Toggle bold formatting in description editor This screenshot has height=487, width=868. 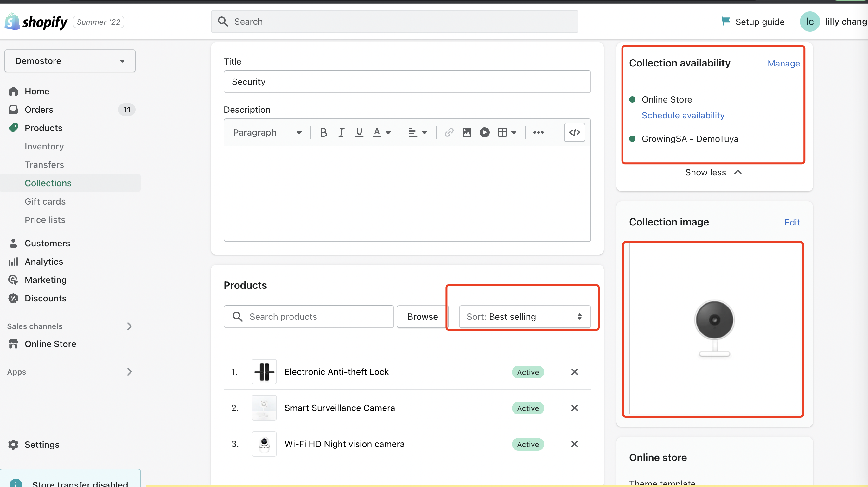(323, 132)
